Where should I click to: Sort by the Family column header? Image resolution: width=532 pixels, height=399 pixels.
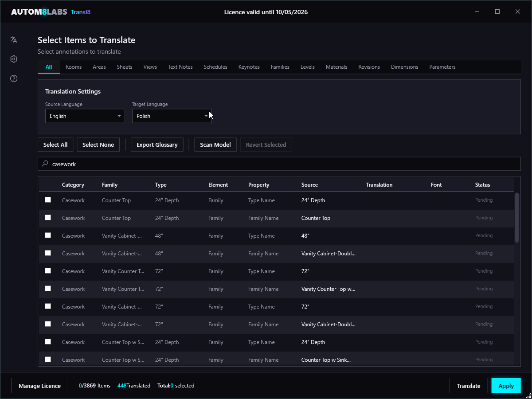[x=110, y=185]
